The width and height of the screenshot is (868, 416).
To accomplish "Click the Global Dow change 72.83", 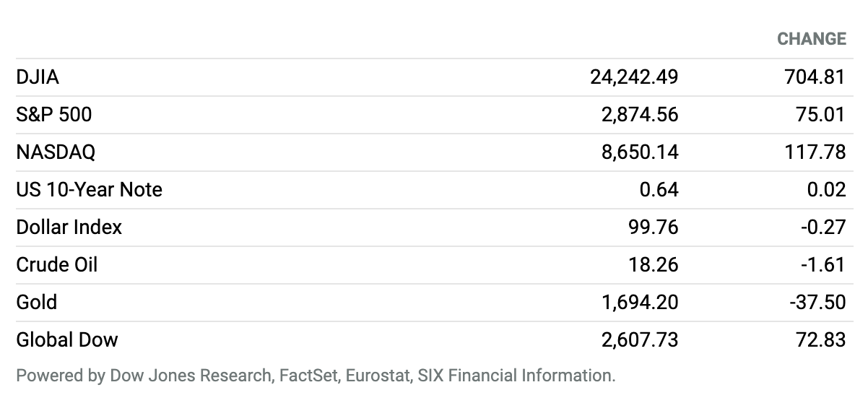I will 820,339.
